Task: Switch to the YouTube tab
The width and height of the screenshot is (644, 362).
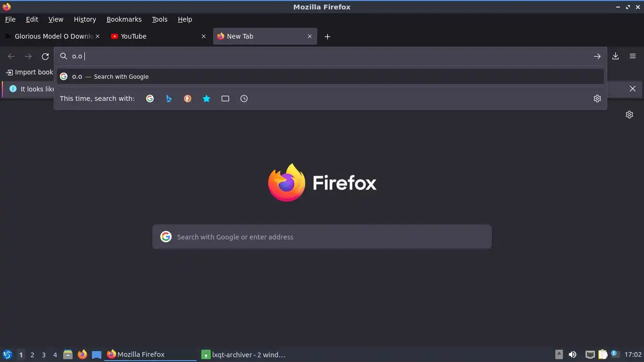Action: [x=159, y=36]
